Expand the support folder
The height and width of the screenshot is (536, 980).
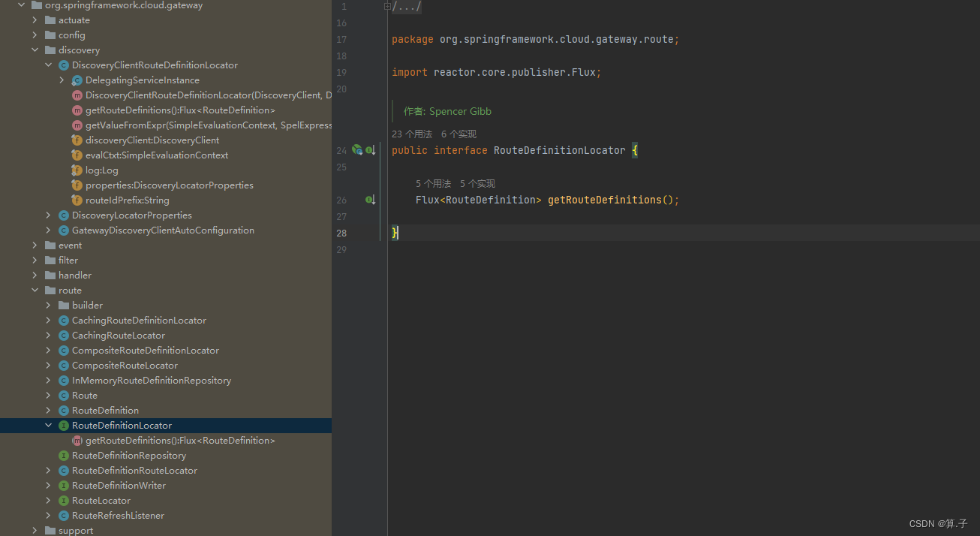coord(35,530)
